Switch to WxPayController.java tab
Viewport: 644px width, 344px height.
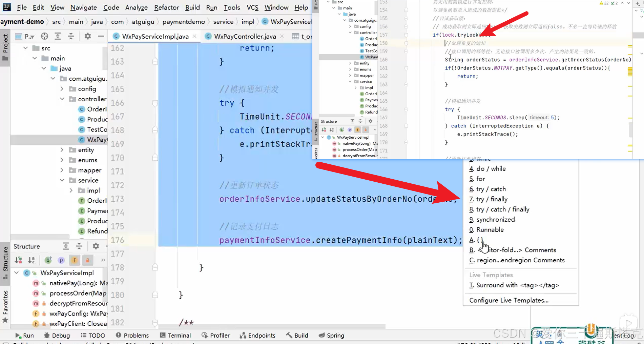click(245, 36)
